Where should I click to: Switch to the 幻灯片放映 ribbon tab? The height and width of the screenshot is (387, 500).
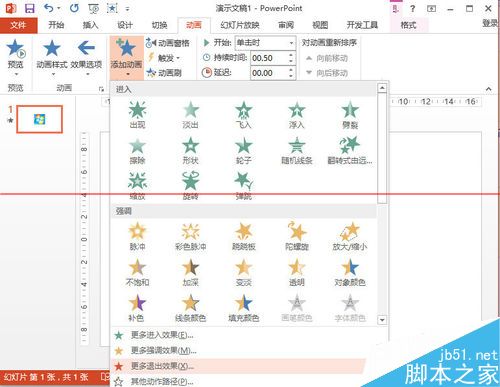click(x=240, y=25)
